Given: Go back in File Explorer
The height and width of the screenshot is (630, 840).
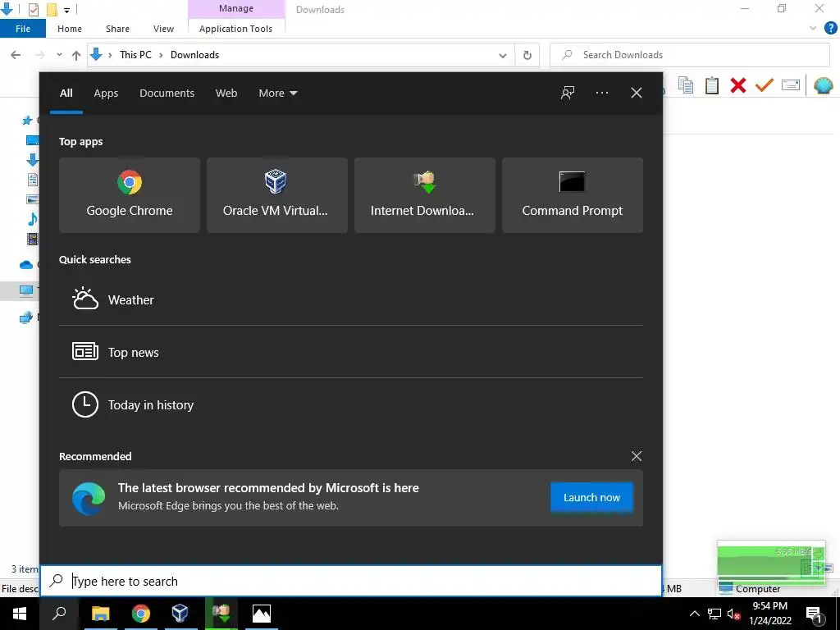Looking at the screenshot, I should pyautogui.click(x=16, y=55).
